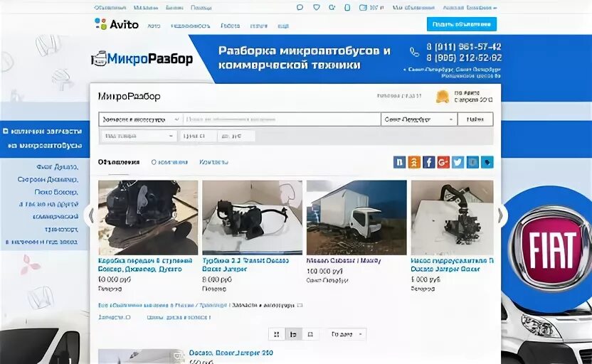Click the last blue tag share icon
Viewport: 592px width, 364px height.
(487, 162)
